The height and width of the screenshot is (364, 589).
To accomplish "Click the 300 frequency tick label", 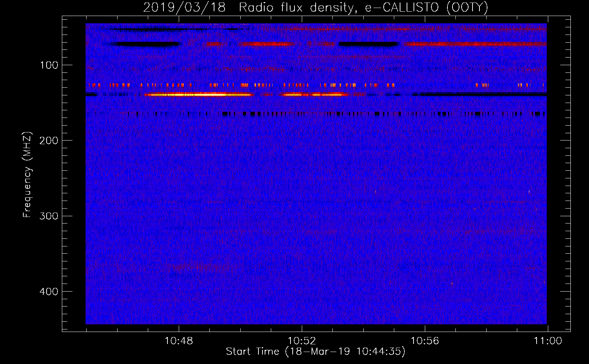I will (49, 216).
